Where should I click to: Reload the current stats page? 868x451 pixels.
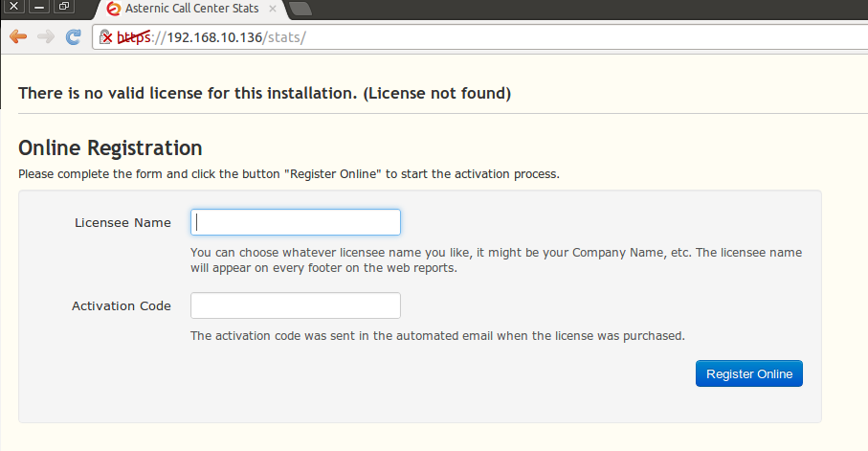click(x=73, y=37)
